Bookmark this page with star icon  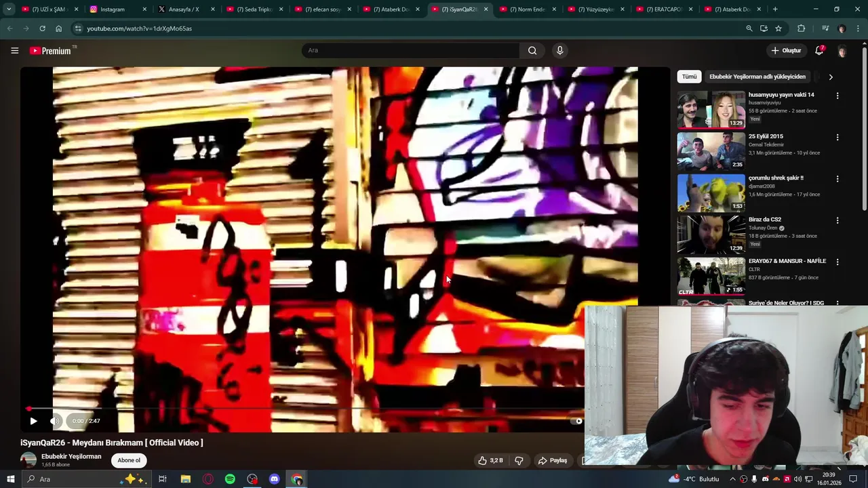pos(778,28)
